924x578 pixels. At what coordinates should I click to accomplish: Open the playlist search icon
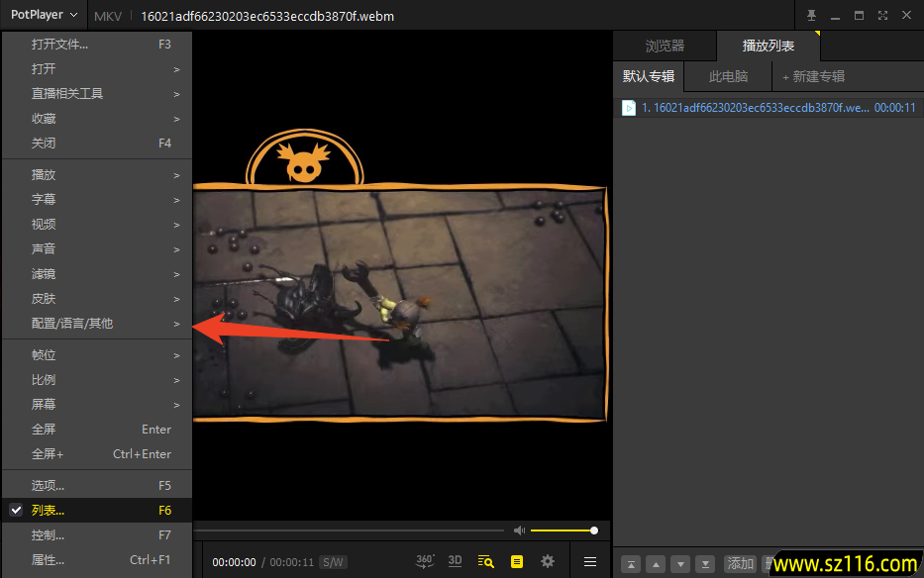point(485,561)
